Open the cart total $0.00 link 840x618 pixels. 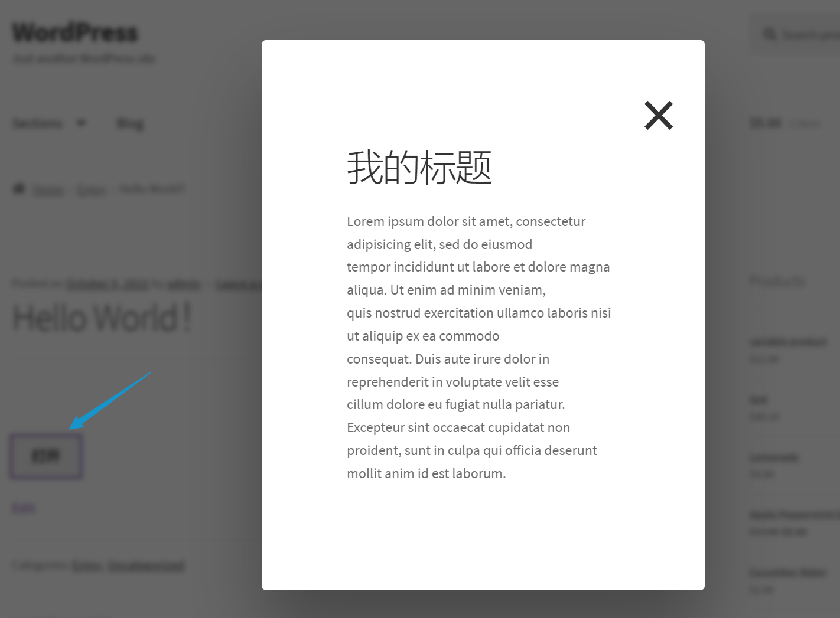(765, 123)
